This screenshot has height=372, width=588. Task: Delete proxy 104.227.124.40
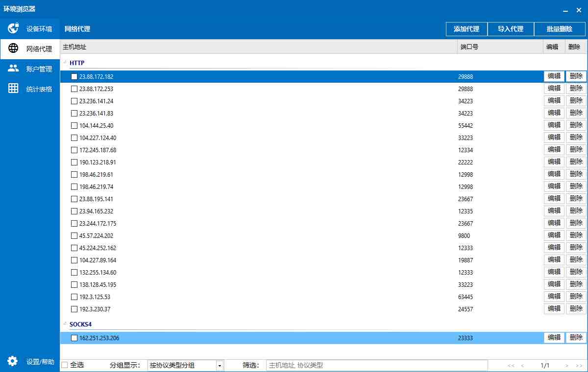(x=576, y=138)
